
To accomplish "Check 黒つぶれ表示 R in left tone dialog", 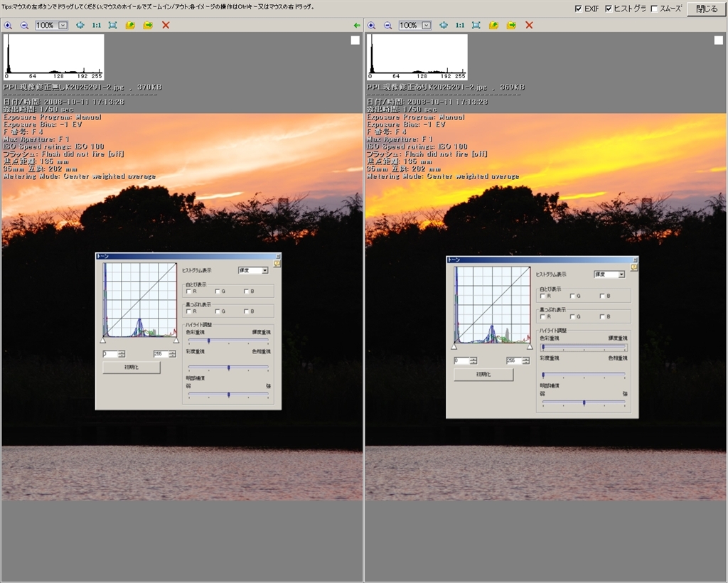I will tap(189, 311).
